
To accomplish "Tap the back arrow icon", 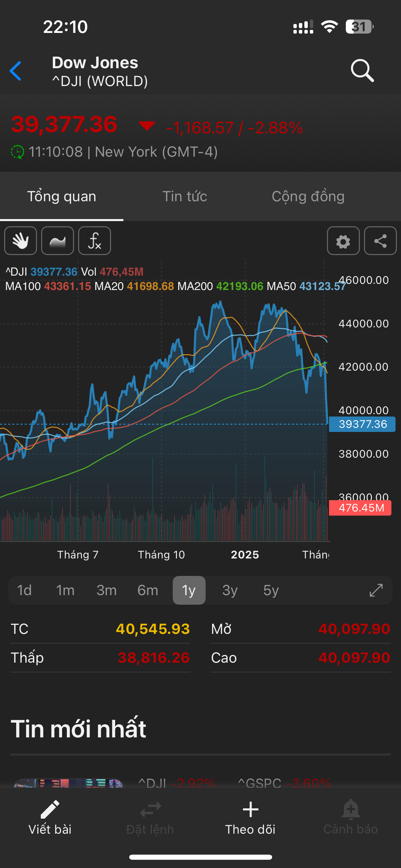I will click(x=16, y=71).
